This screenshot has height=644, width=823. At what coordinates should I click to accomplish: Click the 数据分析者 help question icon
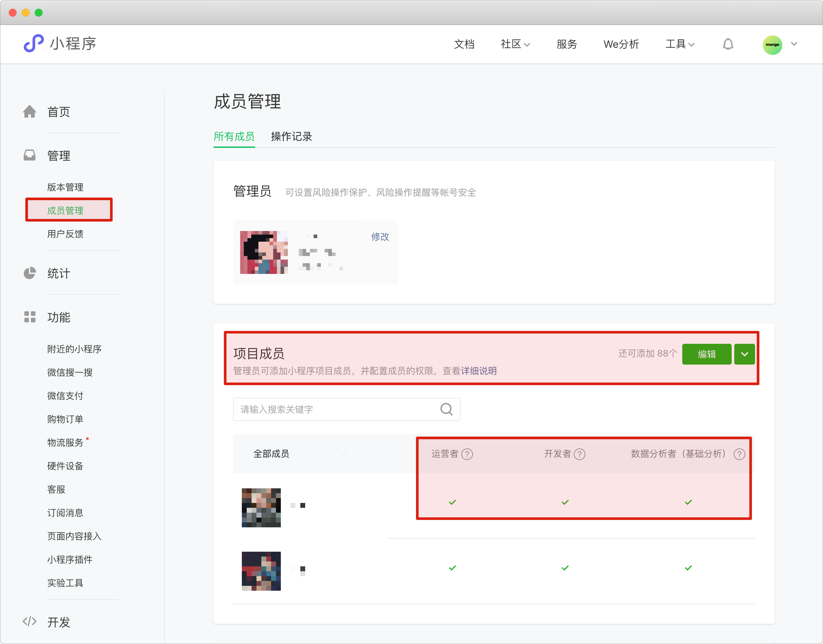click(739, 454)
